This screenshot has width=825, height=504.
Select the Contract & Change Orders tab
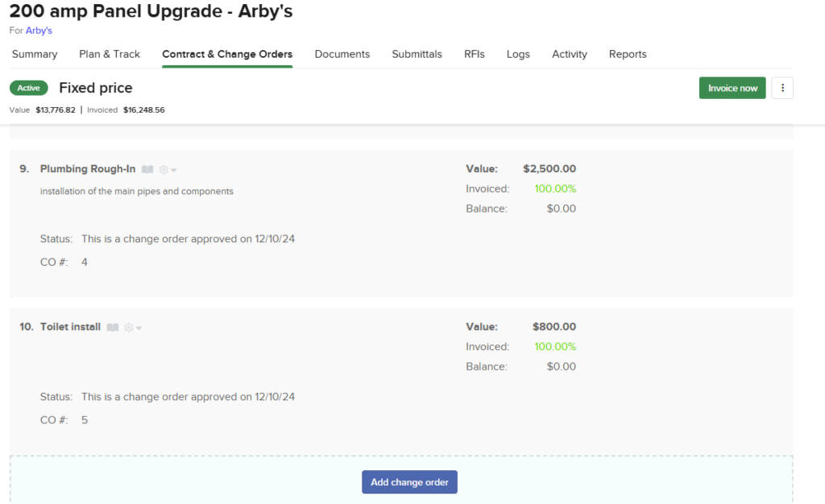point(227,54)
